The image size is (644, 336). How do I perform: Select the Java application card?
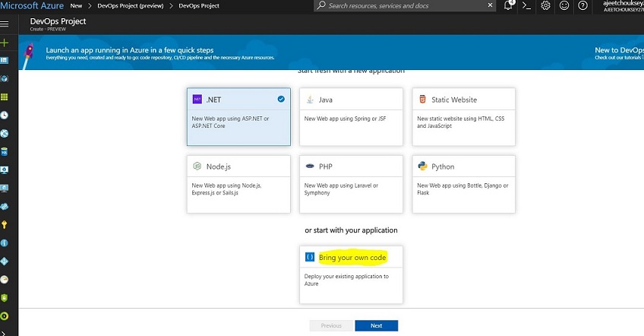[351, 116]
